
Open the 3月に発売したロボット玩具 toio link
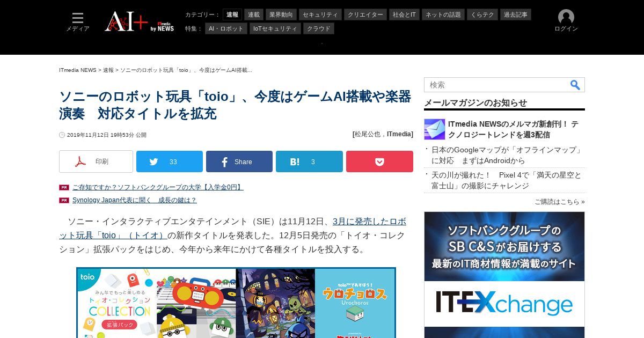232,228
